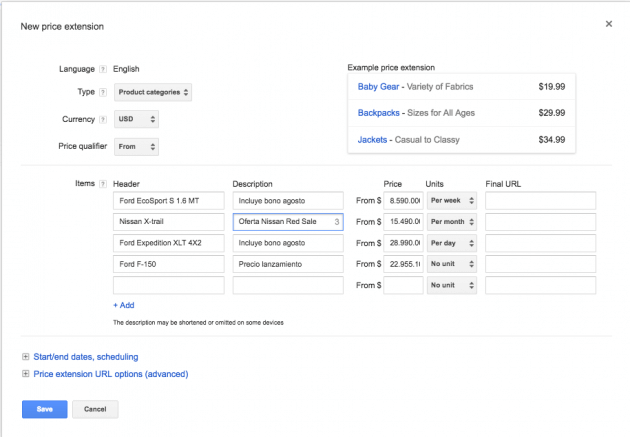Click the empty header field in last row
The image size is (630, 437).
tap(169, 285)
